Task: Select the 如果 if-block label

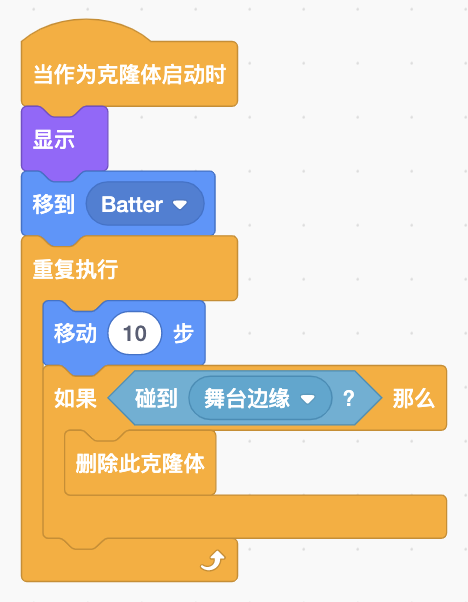Action: (x=75, y=398)
